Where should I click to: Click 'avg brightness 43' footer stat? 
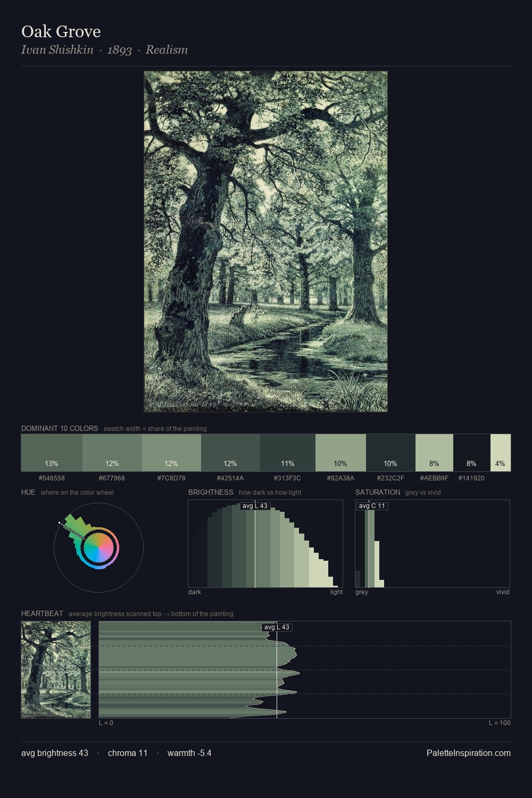(55, 753)
